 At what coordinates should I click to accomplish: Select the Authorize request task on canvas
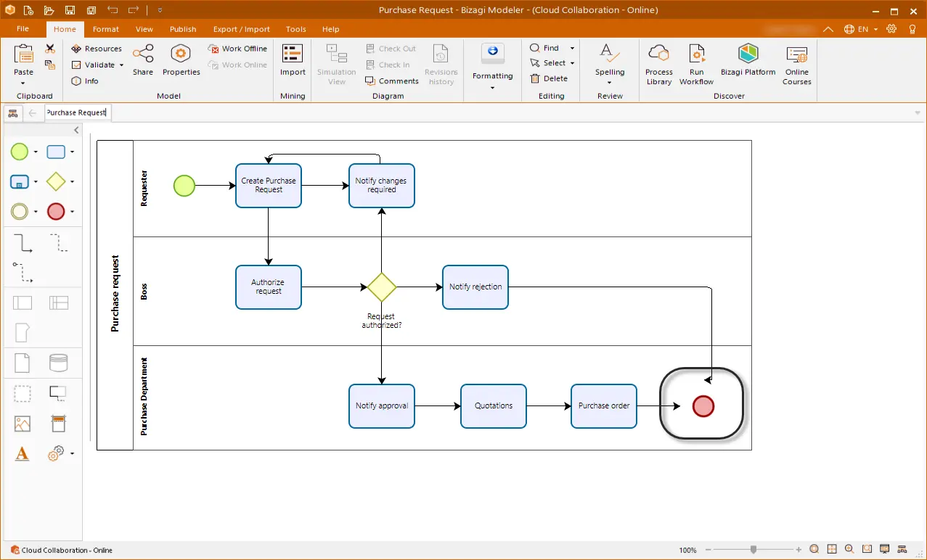269,287
